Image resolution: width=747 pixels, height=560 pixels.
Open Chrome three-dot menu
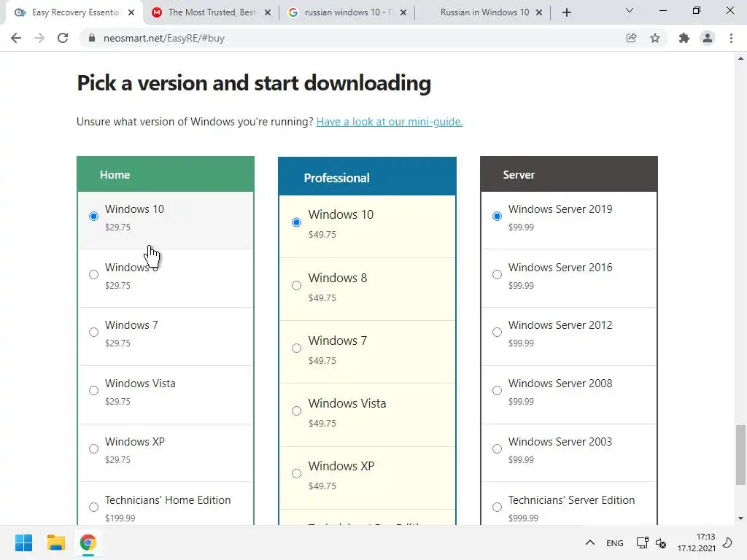731,38
